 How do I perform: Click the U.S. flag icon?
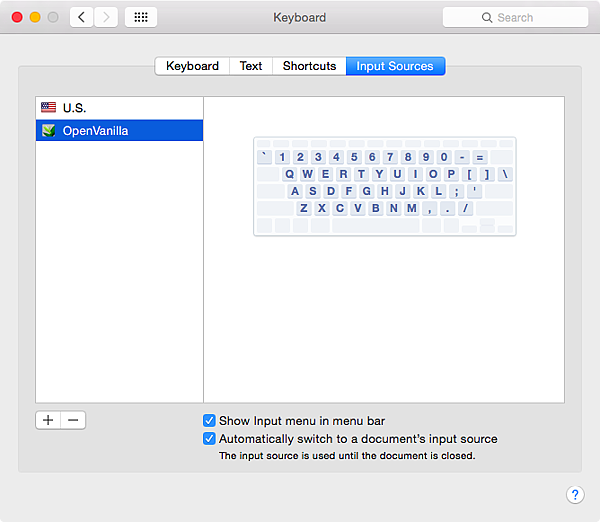tap(49, 108)
